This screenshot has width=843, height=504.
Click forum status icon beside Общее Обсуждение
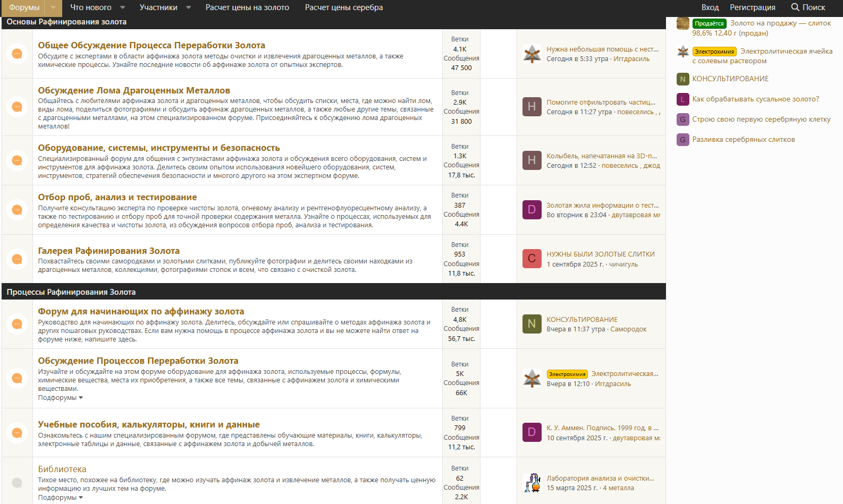click(x=17, y=54)
